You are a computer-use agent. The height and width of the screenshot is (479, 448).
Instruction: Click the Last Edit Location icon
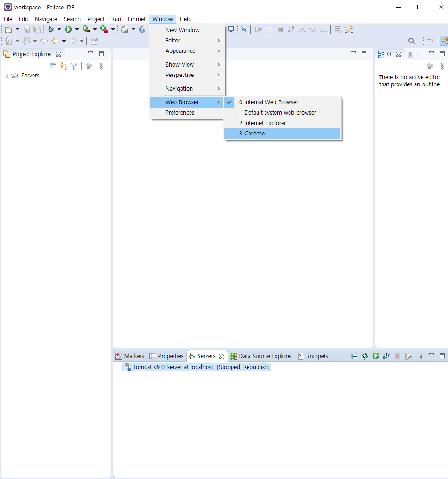coord(44,41)
